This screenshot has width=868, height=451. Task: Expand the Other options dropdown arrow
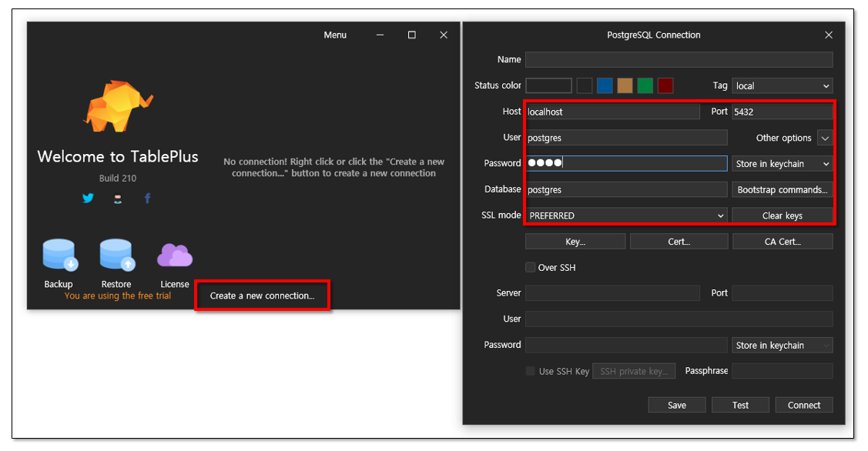tap(825, 138)
